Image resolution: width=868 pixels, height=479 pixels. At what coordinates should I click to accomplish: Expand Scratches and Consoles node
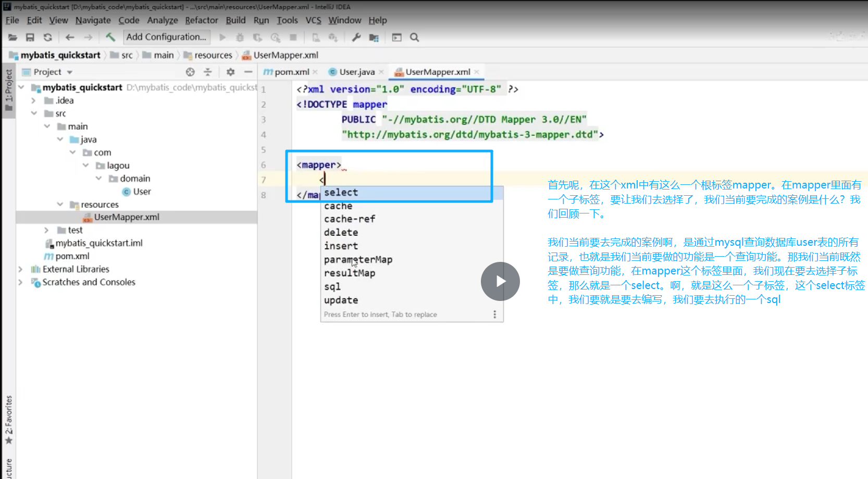point(21,282)
